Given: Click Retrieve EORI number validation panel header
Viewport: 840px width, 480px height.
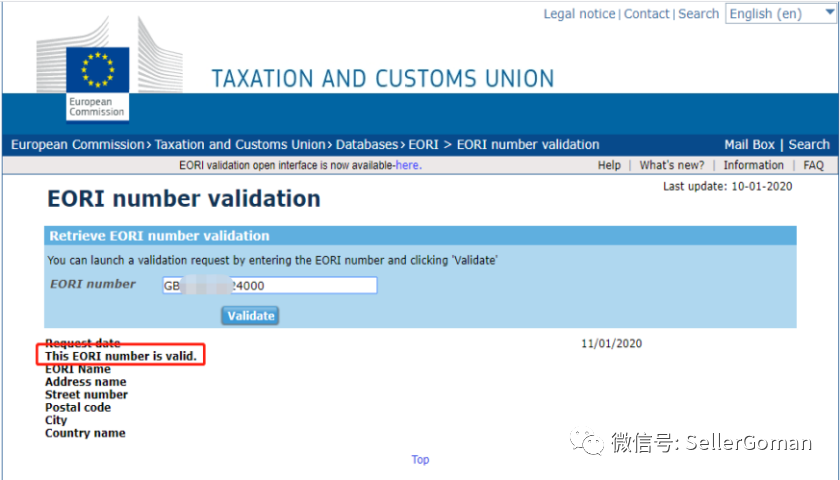Looking at the screenshot, I should click(420, 236).
